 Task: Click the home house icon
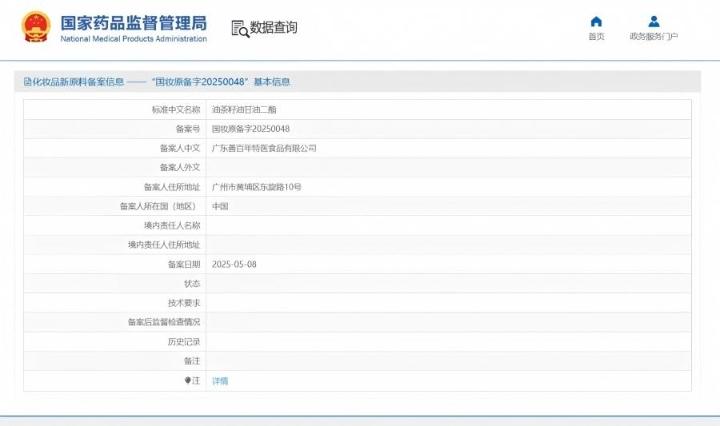596,21
